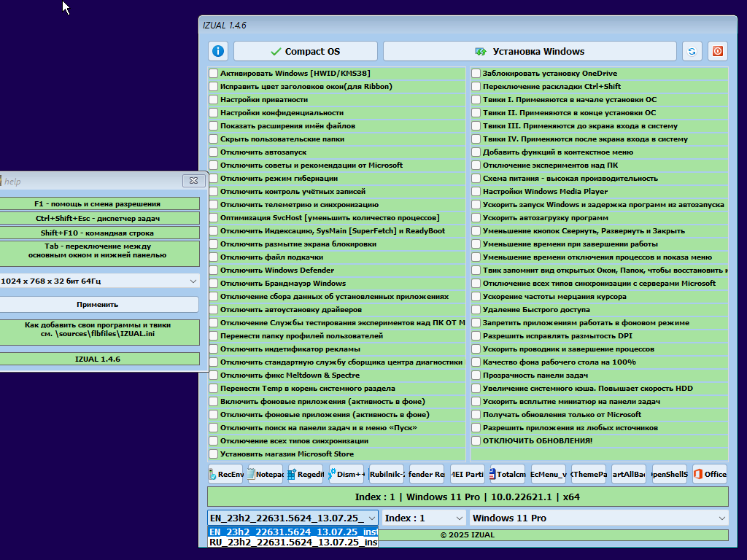The image size is (747, 560).
Task: Enable Отключить автозапуск checkbox
Action: [x=214, y=152]
